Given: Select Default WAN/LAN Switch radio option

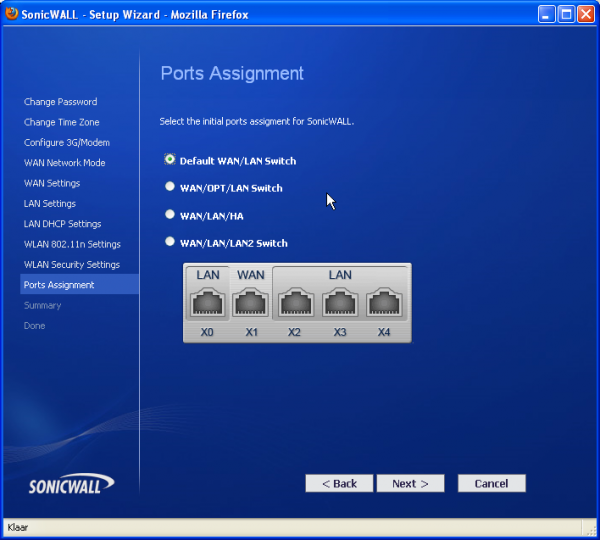Looking at the screenshot, I should [x=170, y=159].
